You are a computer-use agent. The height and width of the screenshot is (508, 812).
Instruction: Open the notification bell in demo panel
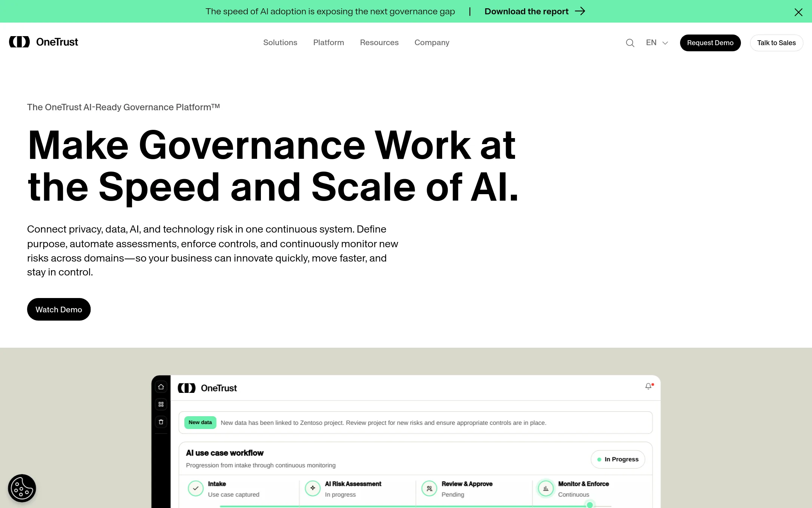tap(649, 386)
